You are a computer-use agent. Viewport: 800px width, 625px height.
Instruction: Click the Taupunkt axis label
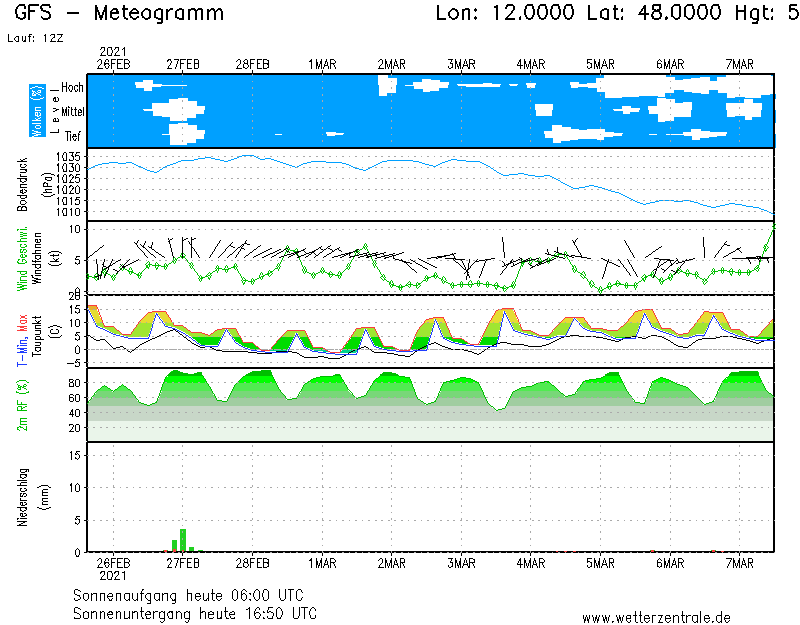[37, 331]
